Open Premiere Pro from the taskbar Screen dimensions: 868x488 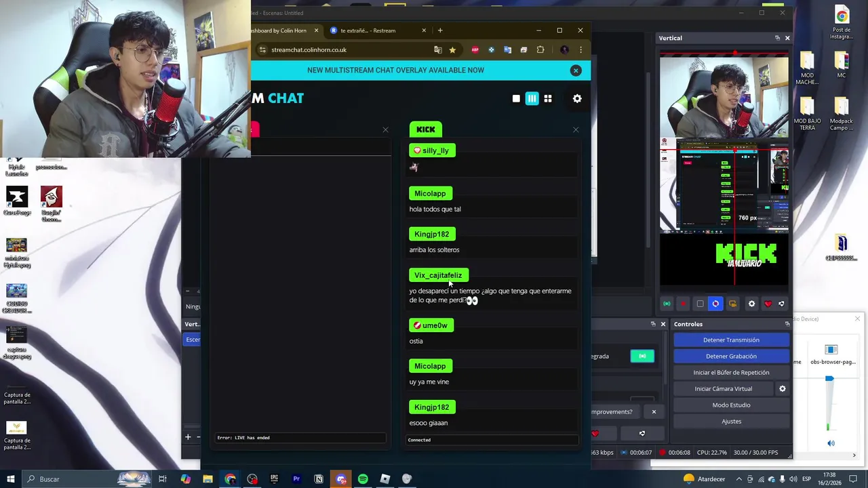point(296,479)
